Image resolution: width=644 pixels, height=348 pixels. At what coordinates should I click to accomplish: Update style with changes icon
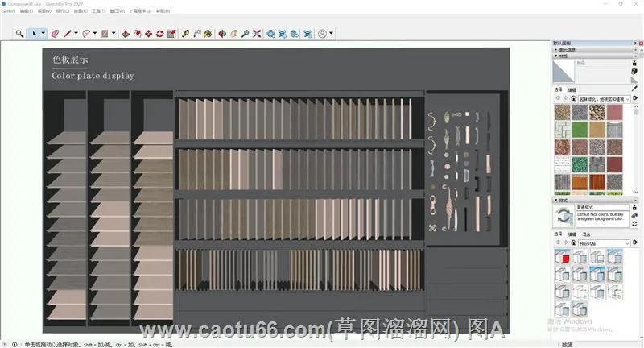coord(634,223)
